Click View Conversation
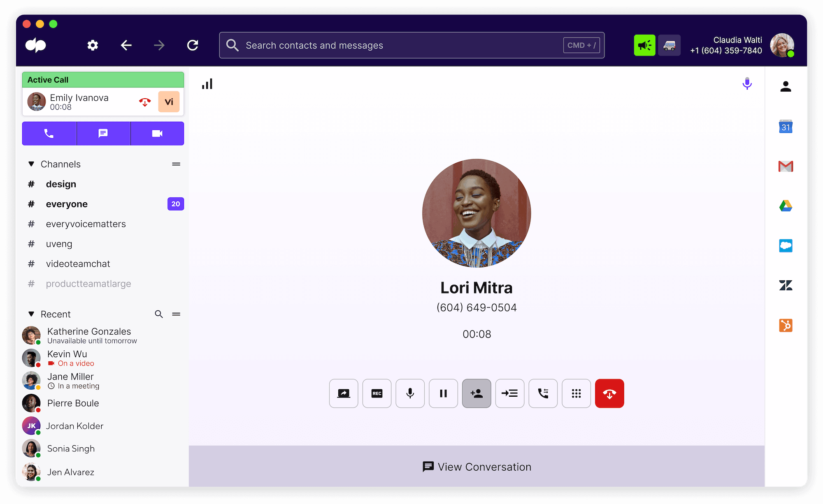This screenshot has height=504, width=823. 477,467
